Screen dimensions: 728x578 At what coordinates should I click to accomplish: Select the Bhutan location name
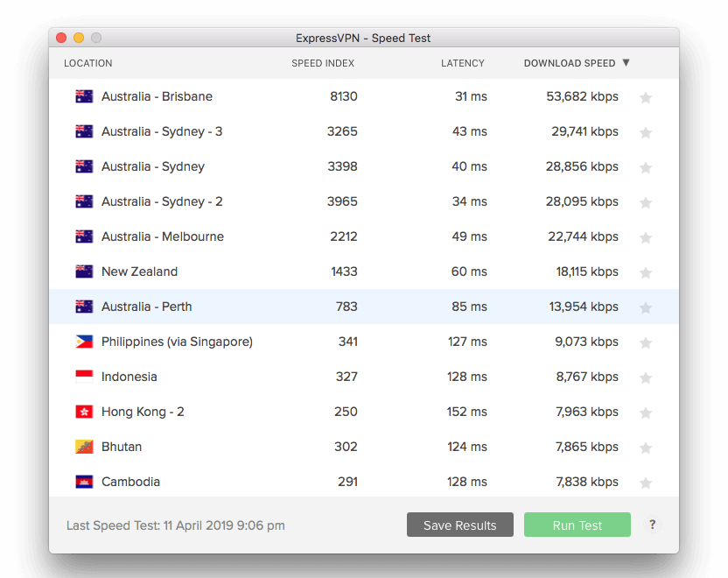coord(122,447)
